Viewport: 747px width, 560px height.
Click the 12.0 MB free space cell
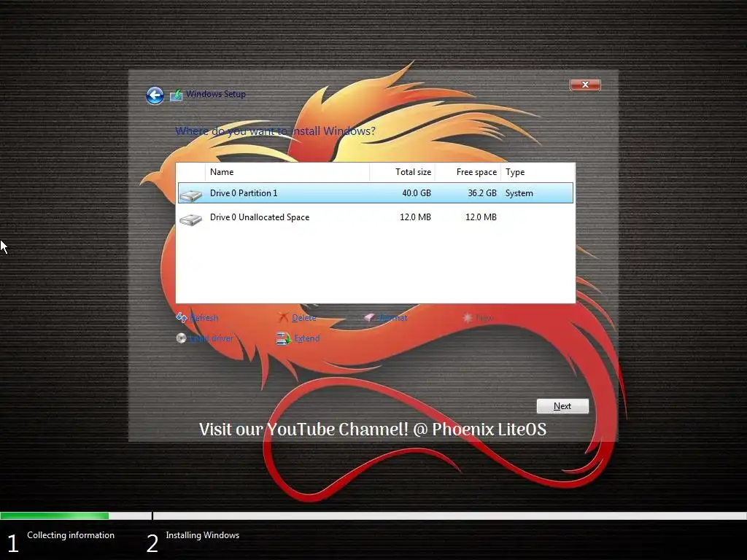[x=481, y=217]
